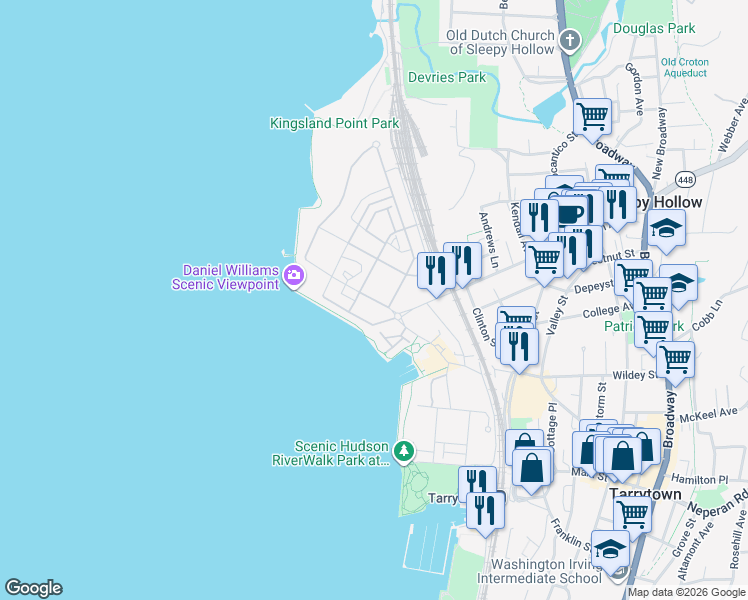Click the Old Dutch Church cross icon
This screenshot has width=748, height=600.
(x=570, y=40)
